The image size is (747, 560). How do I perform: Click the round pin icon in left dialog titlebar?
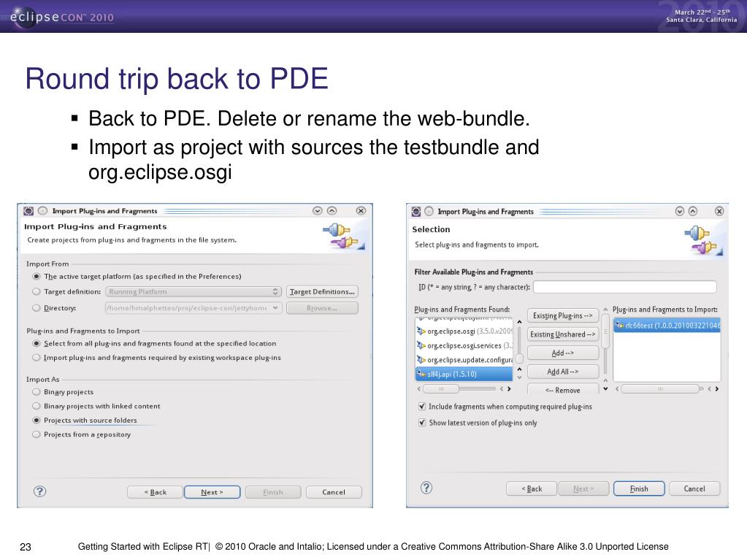tap(43, 210)
